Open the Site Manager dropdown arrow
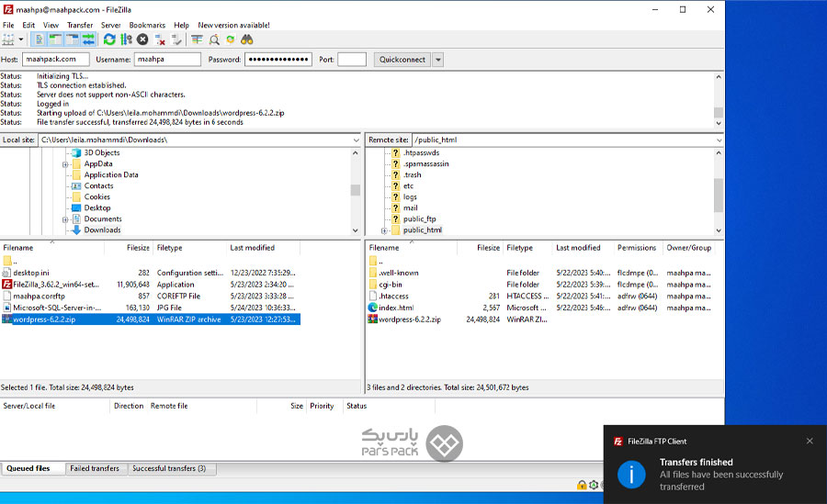The width and height of the screenshot is (827, 504). click(21, 39)
